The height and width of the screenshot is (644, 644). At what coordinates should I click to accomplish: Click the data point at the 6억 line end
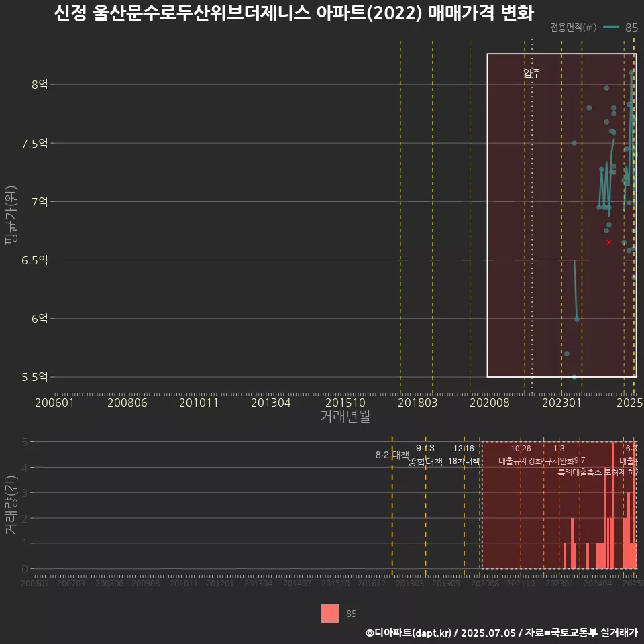[577, 319]
